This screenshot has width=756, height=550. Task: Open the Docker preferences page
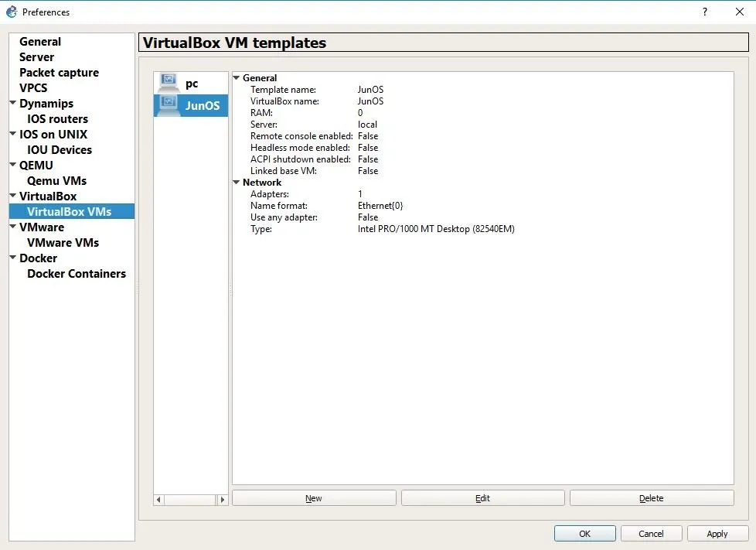click(38, 258)
